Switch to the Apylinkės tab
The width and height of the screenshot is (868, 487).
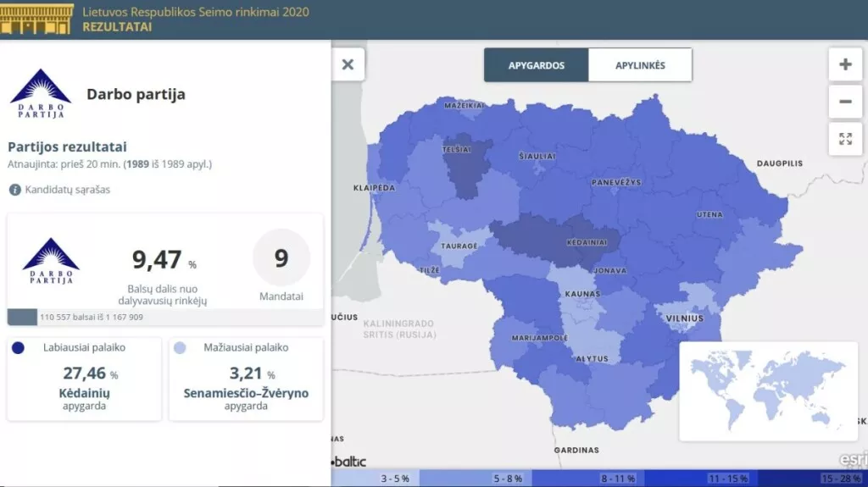(x=640, y=65)
